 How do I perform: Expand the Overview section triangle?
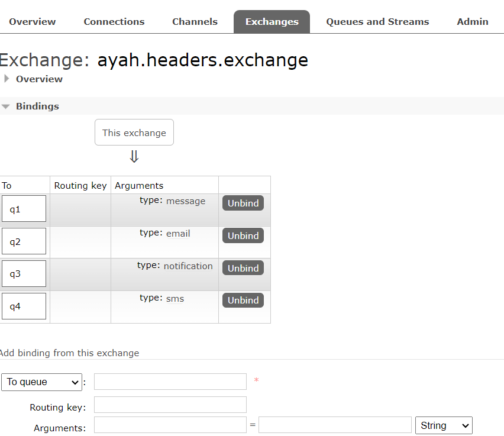[x=7, y=79]
